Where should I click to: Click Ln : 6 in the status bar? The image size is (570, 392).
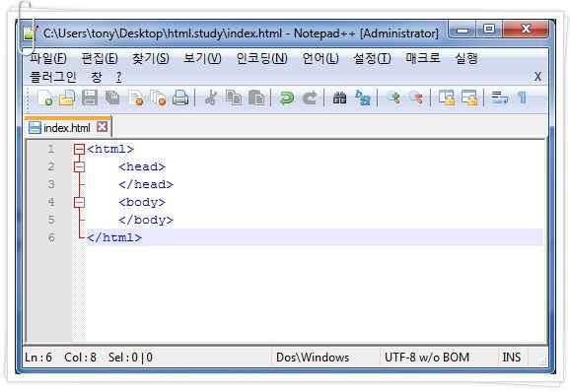tap(38, 358)
